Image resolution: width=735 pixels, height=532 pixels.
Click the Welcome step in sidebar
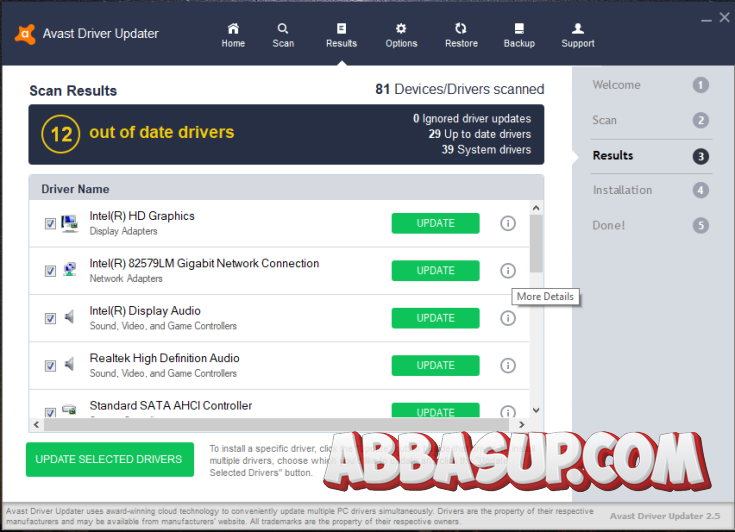coord(651,85)
